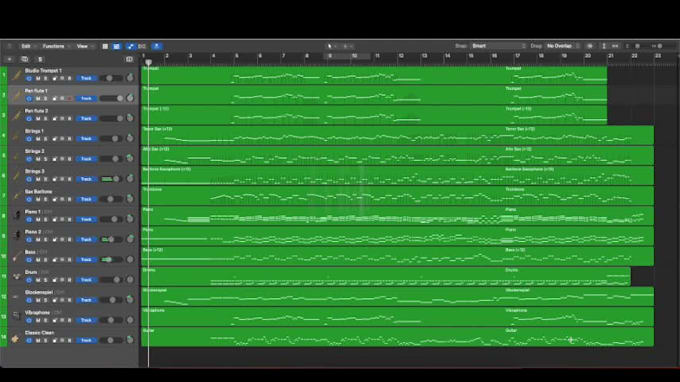
Task: Click the horizontal auto zoom icon
Action: (x=615, y=46)
